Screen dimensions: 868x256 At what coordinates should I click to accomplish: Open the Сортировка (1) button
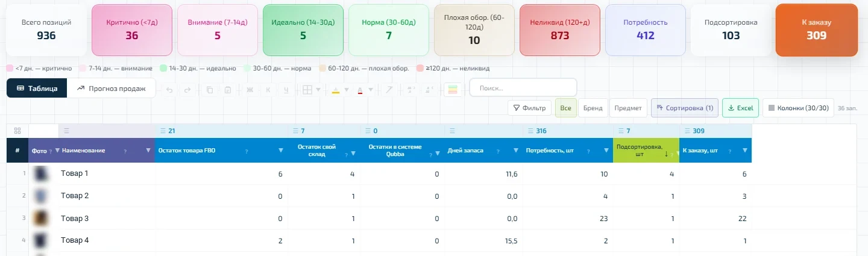pos(685,108)
